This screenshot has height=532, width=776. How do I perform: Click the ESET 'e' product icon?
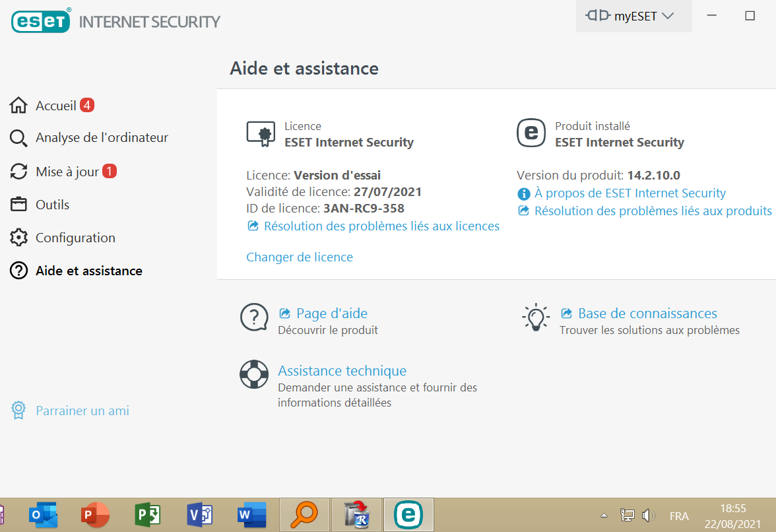531,133
